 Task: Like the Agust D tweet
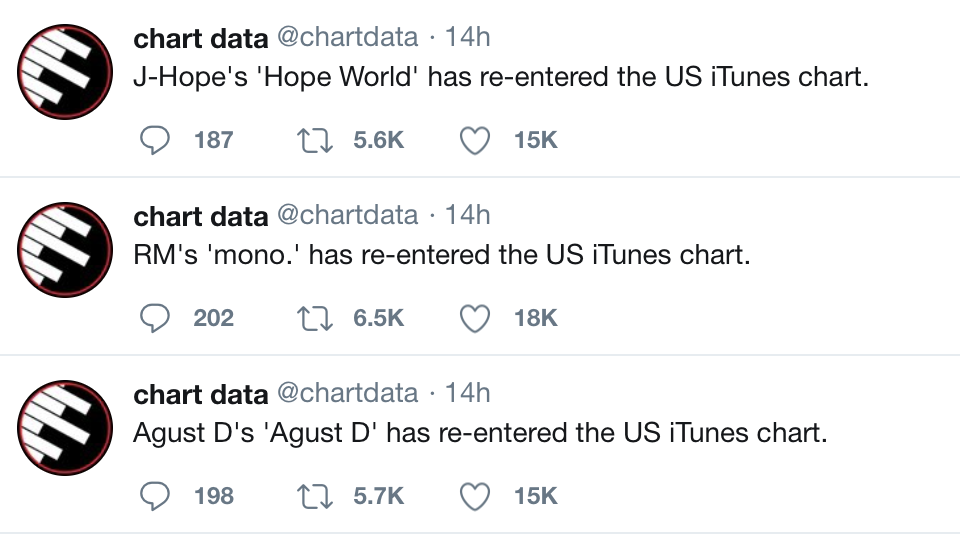click(474, 496)
